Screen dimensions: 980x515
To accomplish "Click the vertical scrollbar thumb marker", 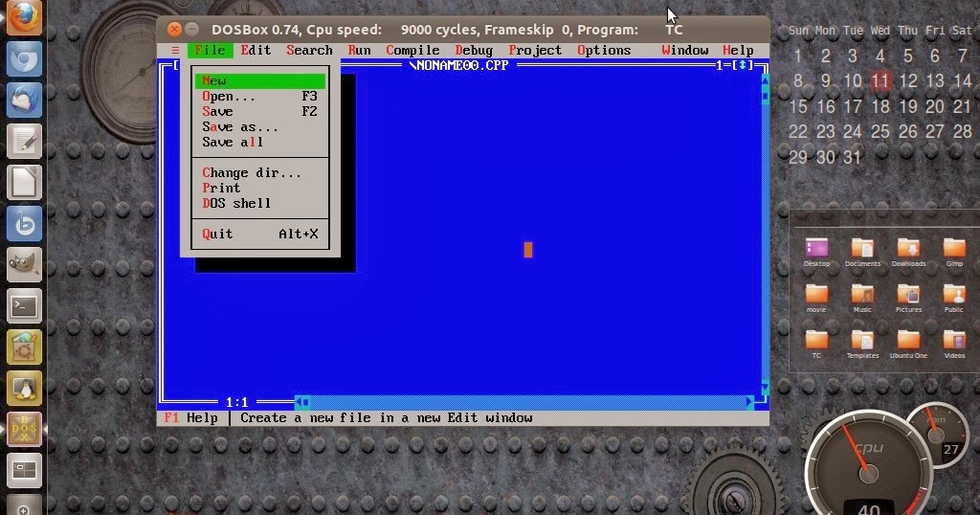I will 765,96.
